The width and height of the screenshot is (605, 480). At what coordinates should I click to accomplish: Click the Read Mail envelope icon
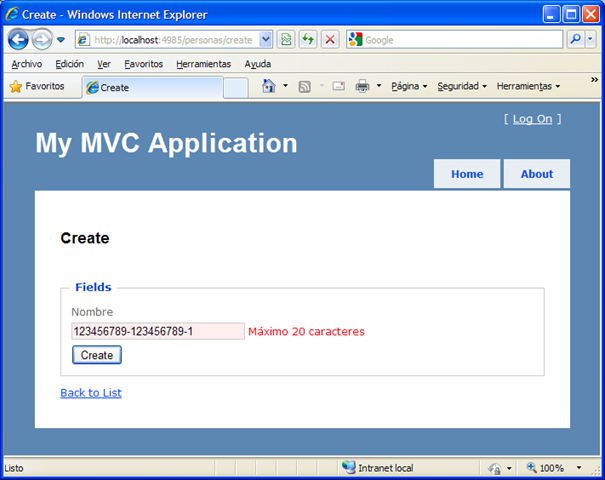(338, 86)
